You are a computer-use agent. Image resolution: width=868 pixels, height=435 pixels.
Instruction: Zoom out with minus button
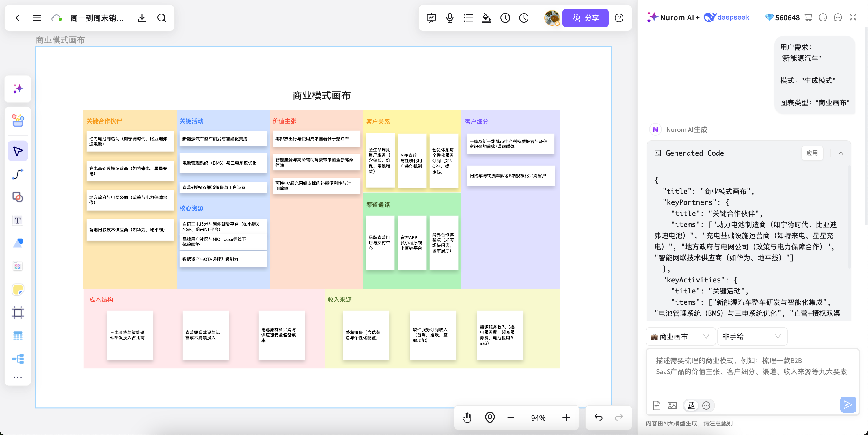pyautogui.click(x=511, y=418)
